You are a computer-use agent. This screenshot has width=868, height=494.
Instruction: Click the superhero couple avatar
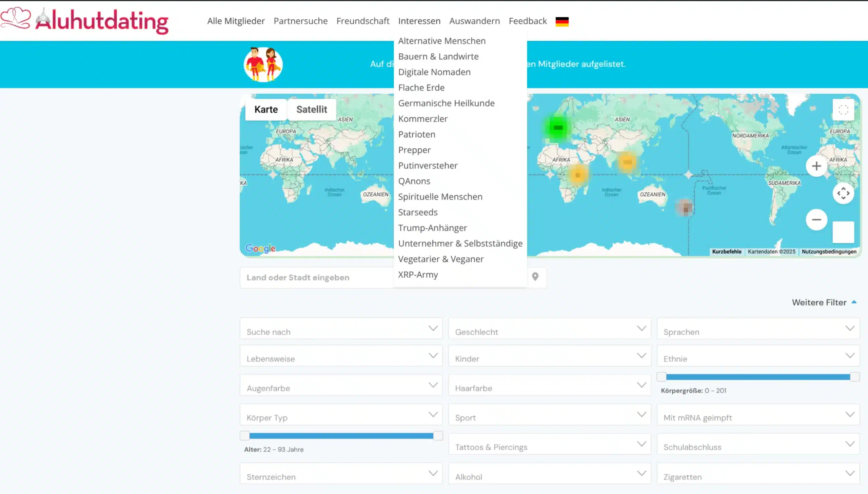263,64
